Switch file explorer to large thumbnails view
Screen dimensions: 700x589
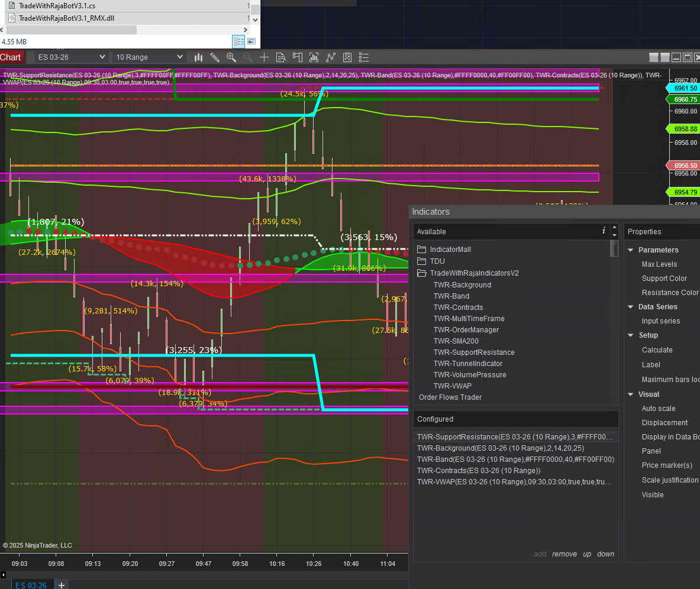tap(251, 41)
